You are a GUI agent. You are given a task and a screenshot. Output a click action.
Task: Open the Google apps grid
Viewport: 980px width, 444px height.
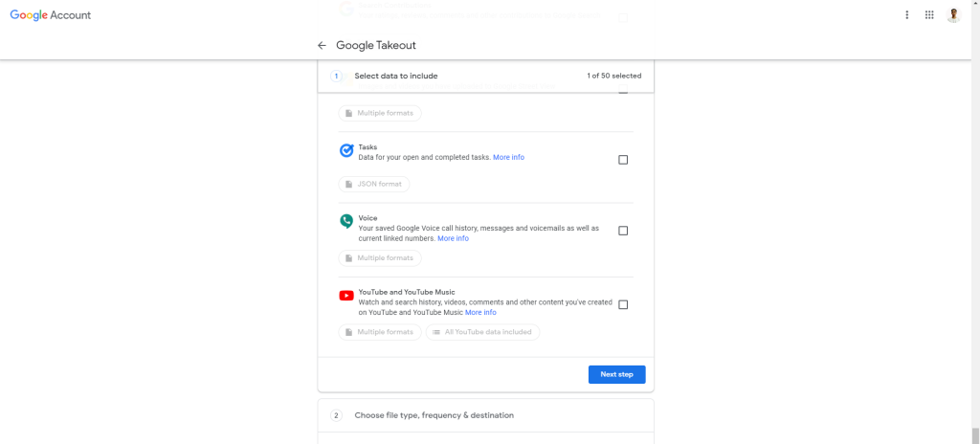[x=929, y=15]
